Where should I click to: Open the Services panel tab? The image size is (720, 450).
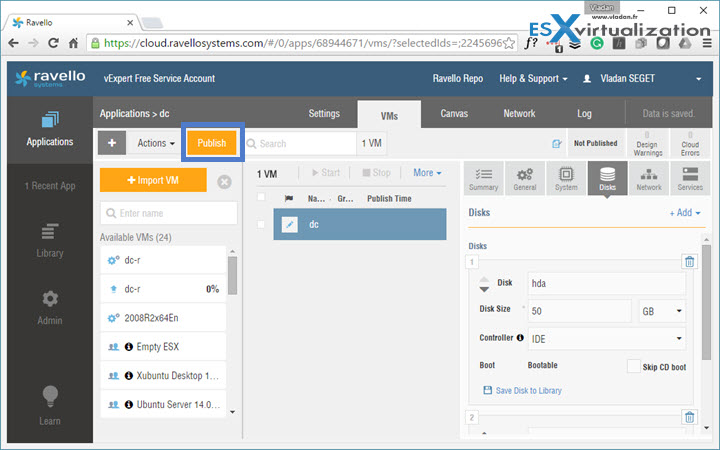click(690, 179)
